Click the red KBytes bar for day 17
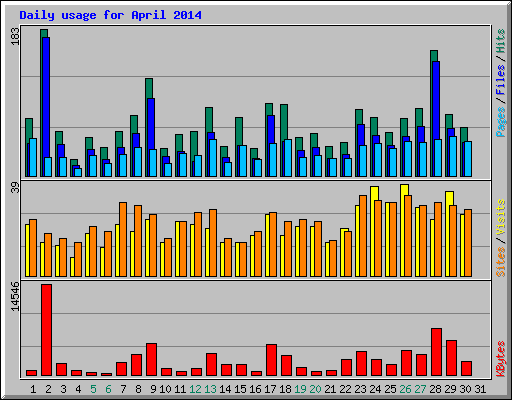 click(x=271, y=360)
